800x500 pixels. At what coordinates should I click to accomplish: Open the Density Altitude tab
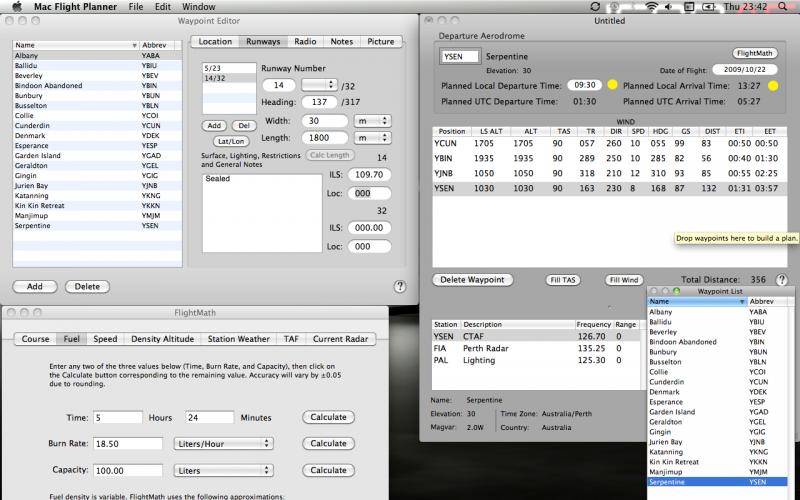(162, 339)
